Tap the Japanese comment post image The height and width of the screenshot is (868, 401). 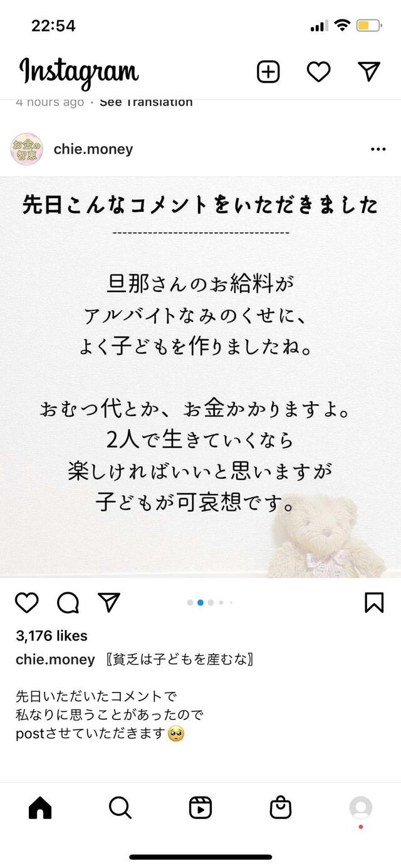[x=200, y=377]
